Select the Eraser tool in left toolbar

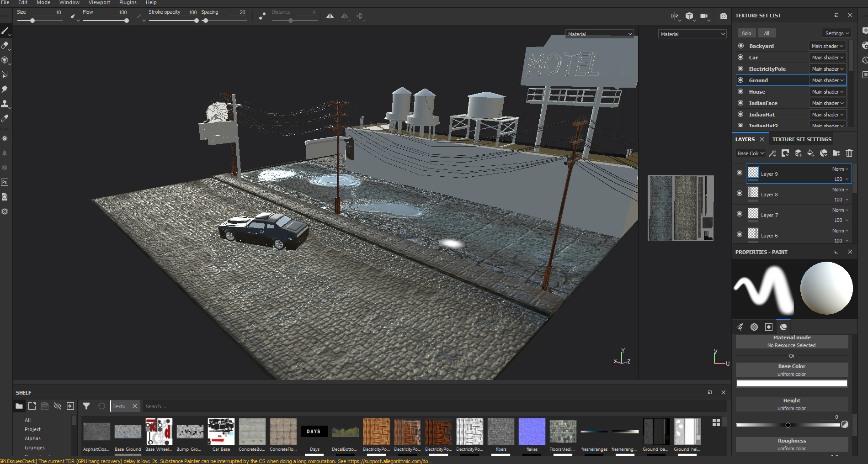(x=5, y=46)
